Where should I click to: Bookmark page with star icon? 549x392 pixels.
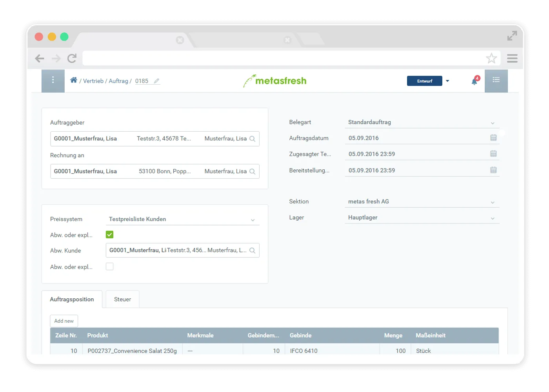click(x=491, y=58)
